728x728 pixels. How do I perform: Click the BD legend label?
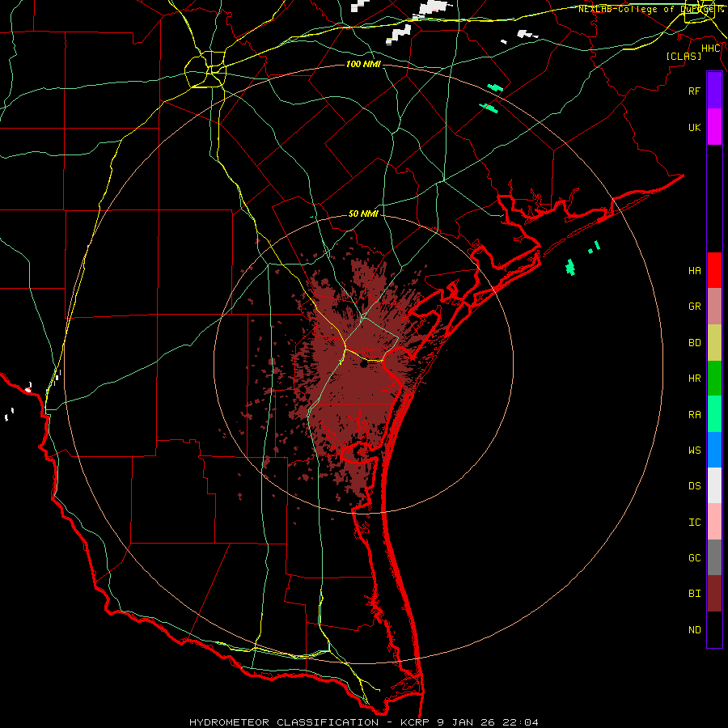click(x=694, y=343)
